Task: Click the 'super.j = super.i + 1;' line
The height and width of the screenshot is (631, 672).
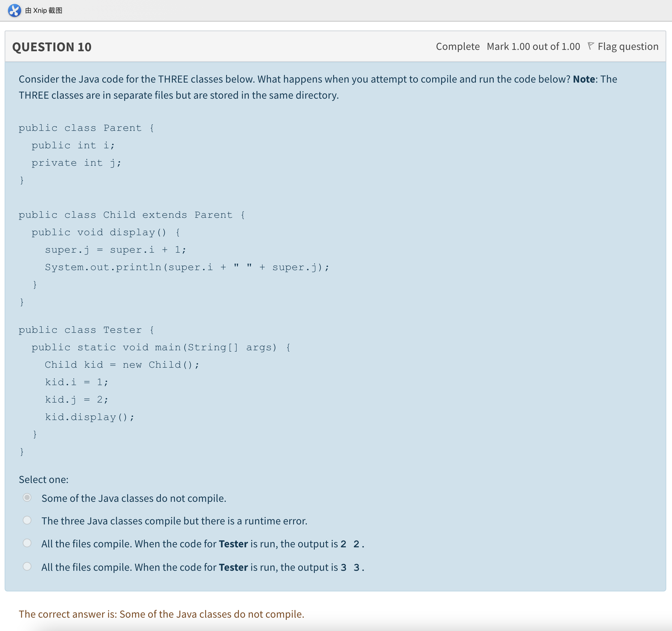Action: [115, 250]
